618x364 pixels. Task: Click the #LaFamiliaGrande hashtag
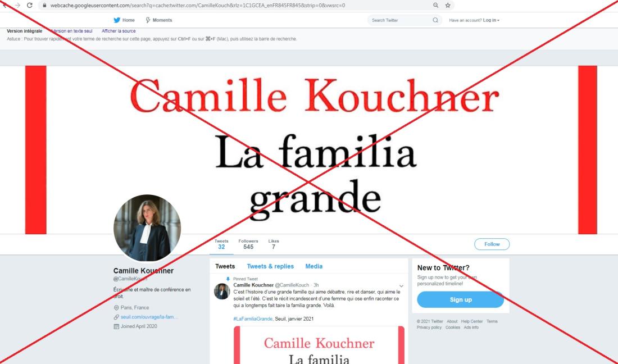253,319
